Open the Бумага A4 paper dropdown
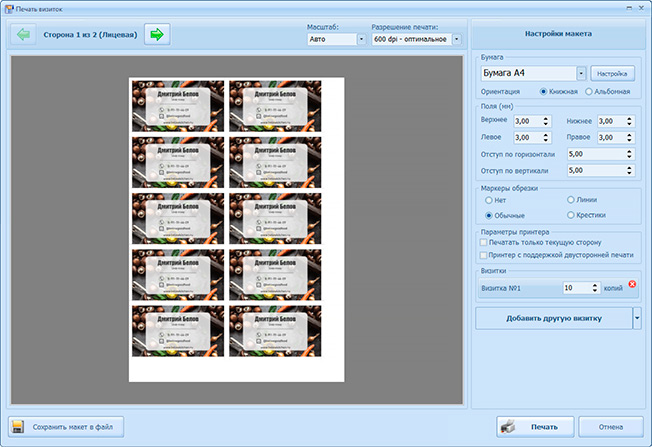The width and height of the screenshot is (652, 447). pos(581,73)
